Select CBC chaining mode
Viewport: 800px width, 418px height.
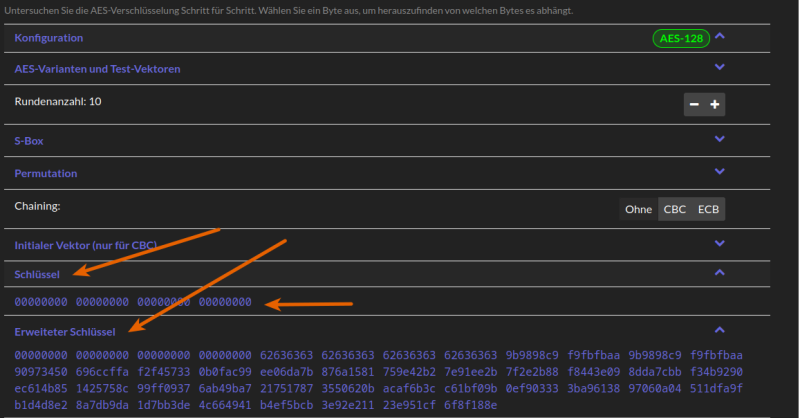coord(674,209)
